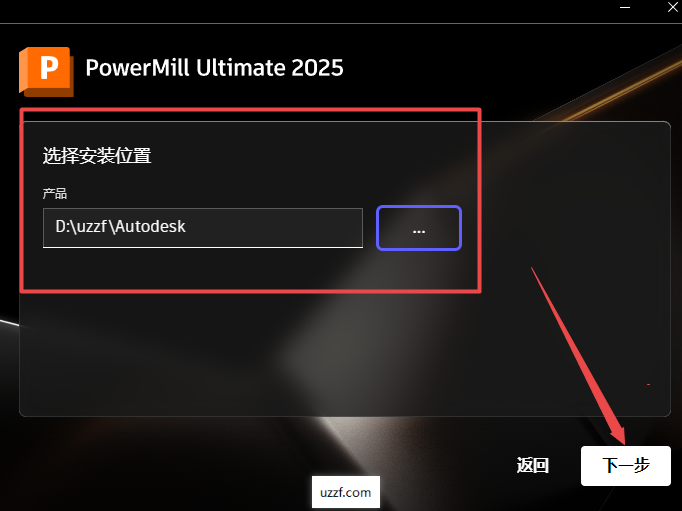Go back using the 返回 button

(532, 466)
